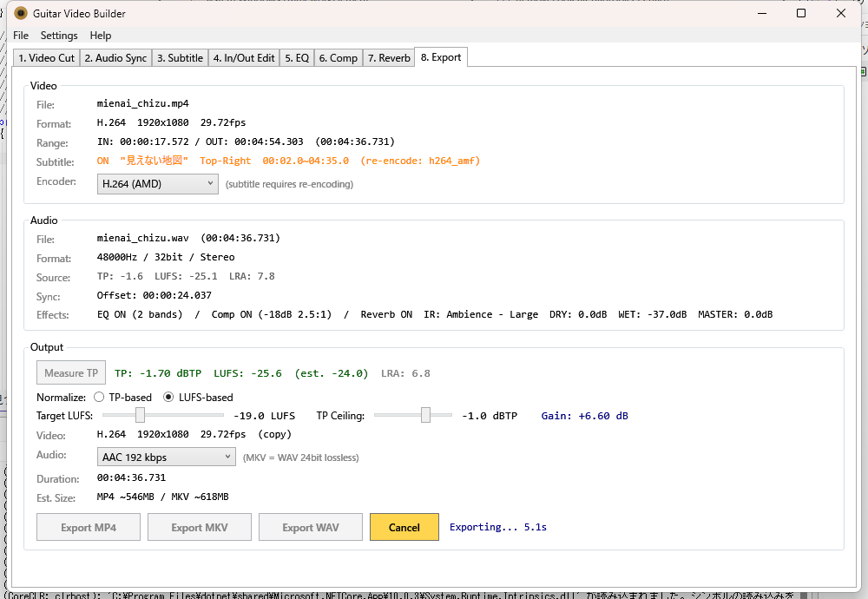This screenshot has width=868, height=599.
Task: Open the 6. Comp tab
Action: tap(338, 58)
